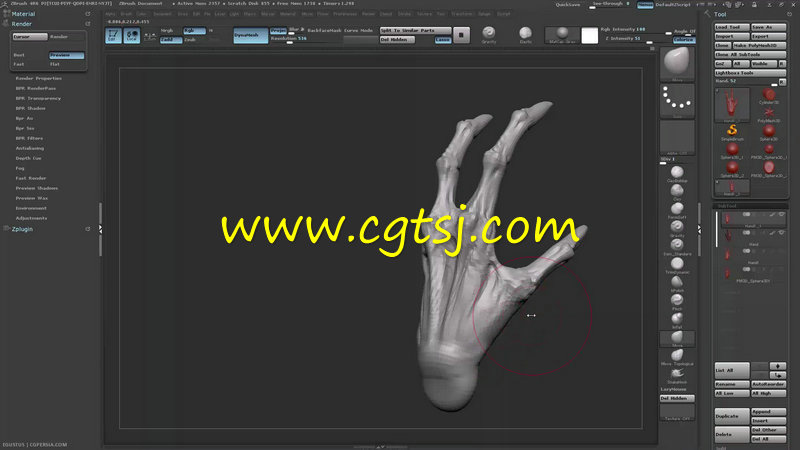This screenshot has width=800, height=450.
Task: Switch to the Cursor render tab
Action: pyautogui.click(x=30, y=37)
